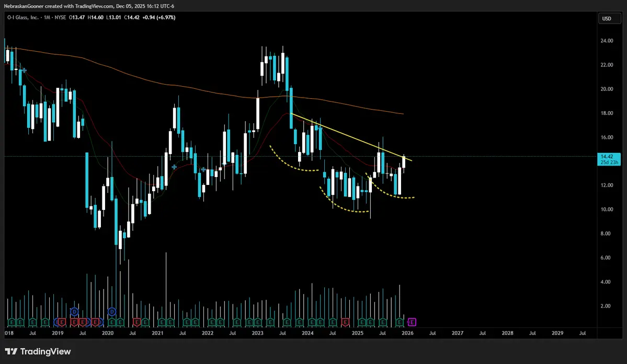Click the open value O13.47
Image resolution: width=627 pixels, height=364 pixels.
[77, 18]
